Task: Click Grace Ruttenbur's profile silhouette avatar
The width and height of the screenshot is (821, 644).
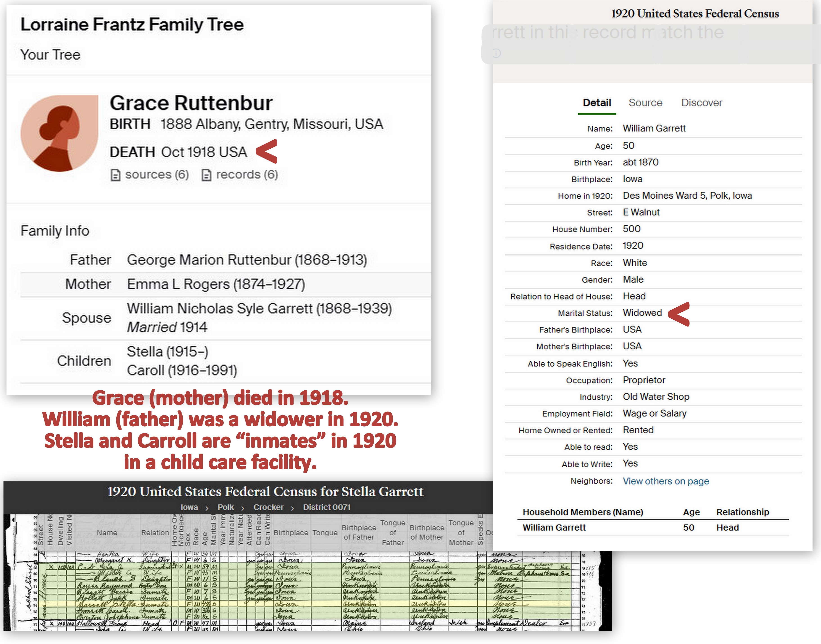Action: 59,134
